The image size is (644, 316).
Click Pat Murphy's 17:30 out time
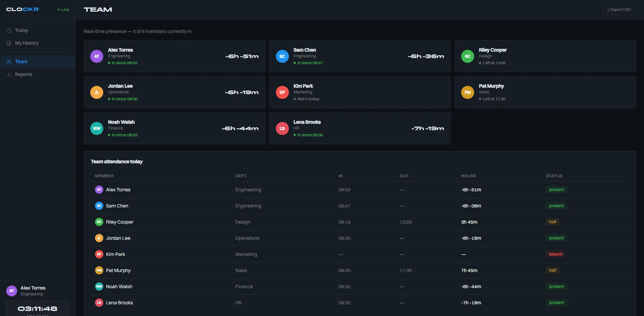point(406,270)
